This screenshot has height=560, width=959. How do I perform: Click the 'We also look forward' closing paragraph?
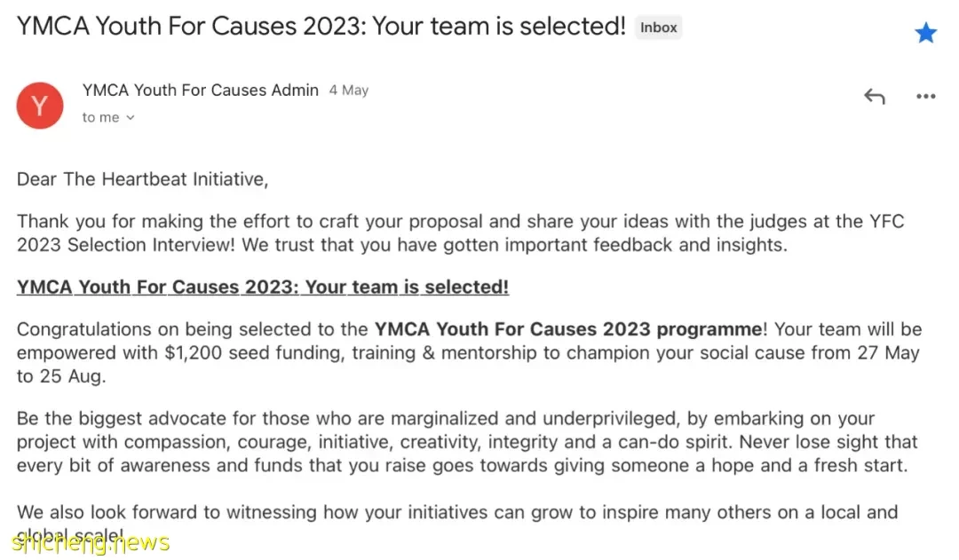pos(457,523)
